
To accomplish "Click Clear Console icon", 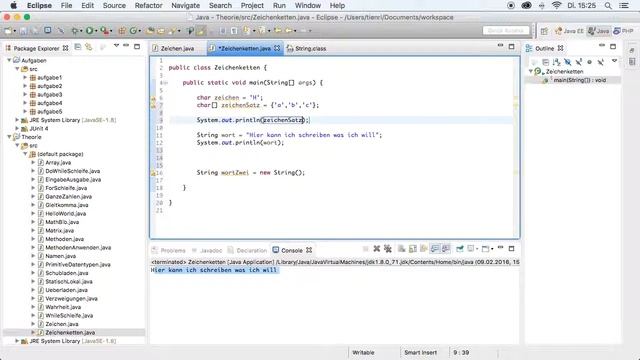I will point(402,249).
